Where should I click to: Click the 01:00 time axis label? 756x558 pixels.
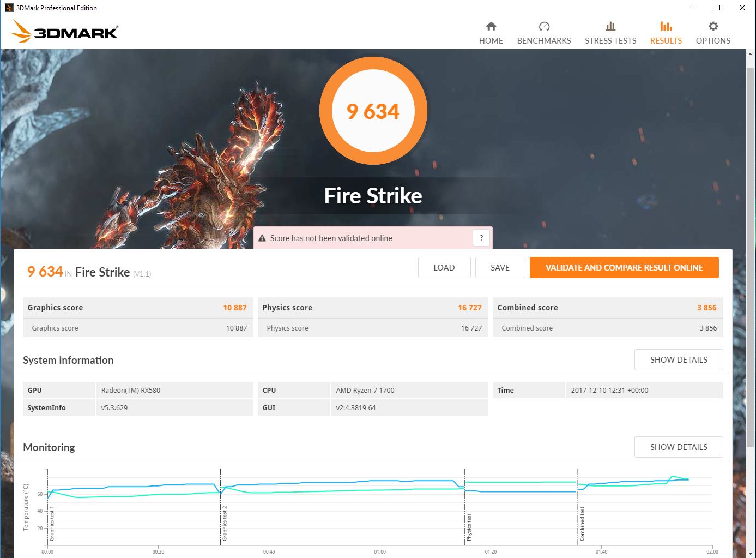pyautogui.click(x=380, y=552)
